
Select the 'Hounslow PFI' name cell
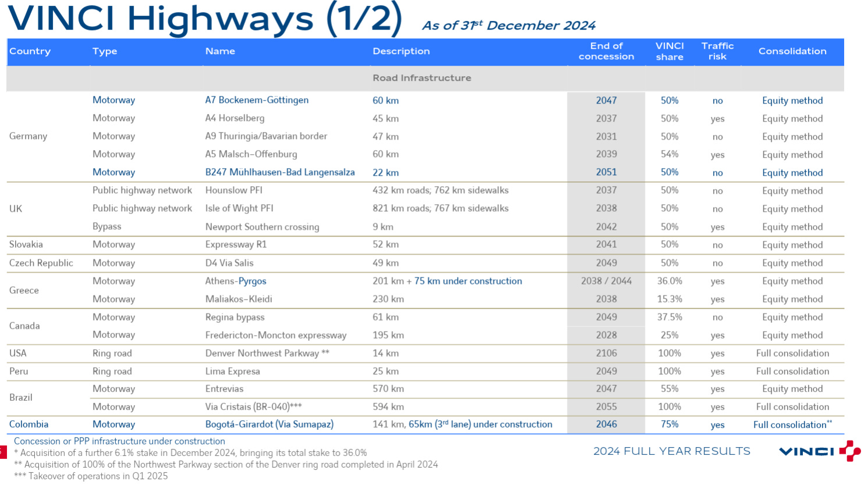click(x=234, y=190)
